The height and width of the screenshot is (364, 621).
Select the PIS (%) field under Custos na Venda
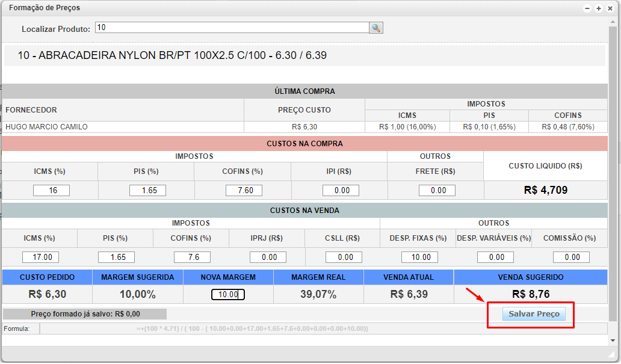[x=116, y=257]
